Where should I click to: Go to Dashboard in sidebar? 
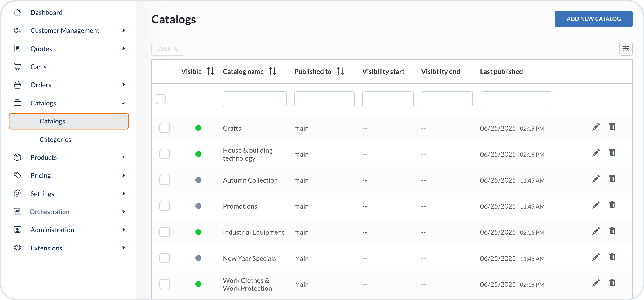point(46,12)
